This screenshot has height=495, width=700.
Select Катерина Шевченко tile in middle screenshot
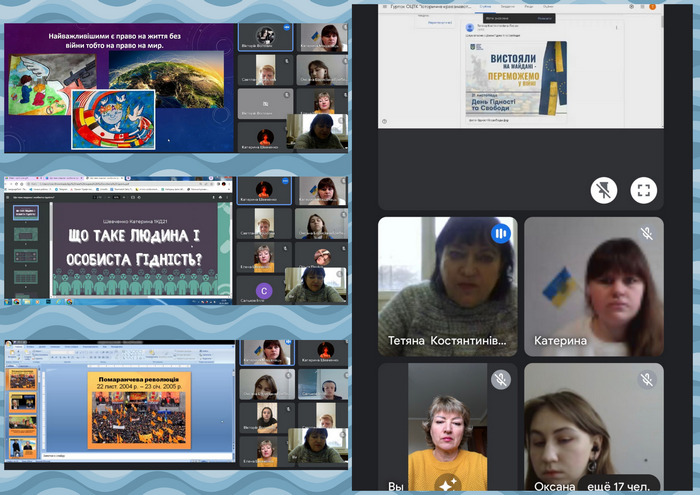(x=264, y=190)
